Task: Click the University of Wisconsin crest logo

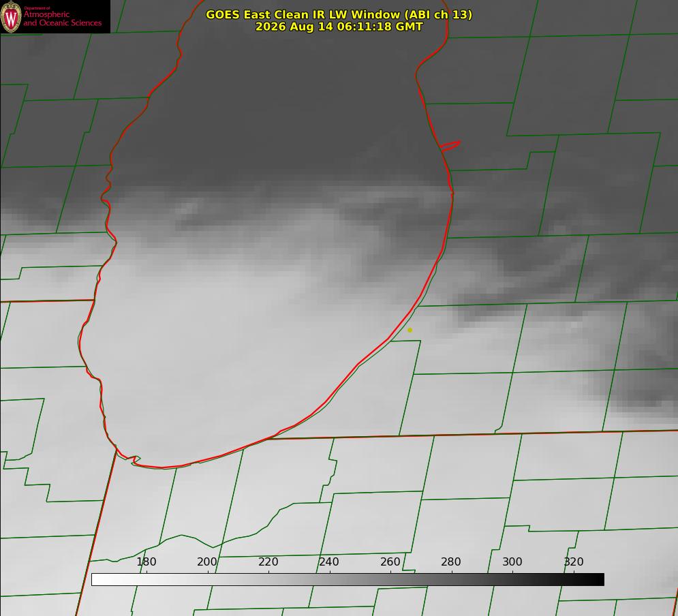Action: coord(11,16)
